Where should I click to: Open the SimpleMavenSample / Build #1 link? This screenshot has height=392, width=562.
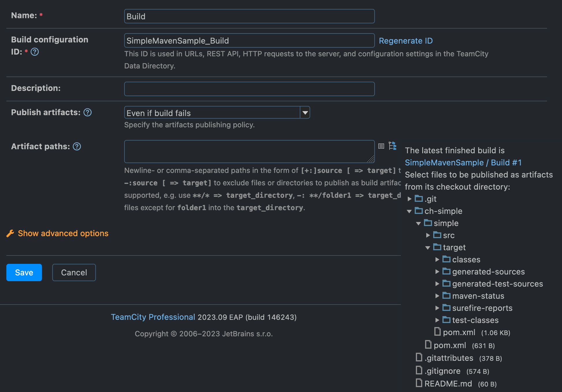click(463, 163)
